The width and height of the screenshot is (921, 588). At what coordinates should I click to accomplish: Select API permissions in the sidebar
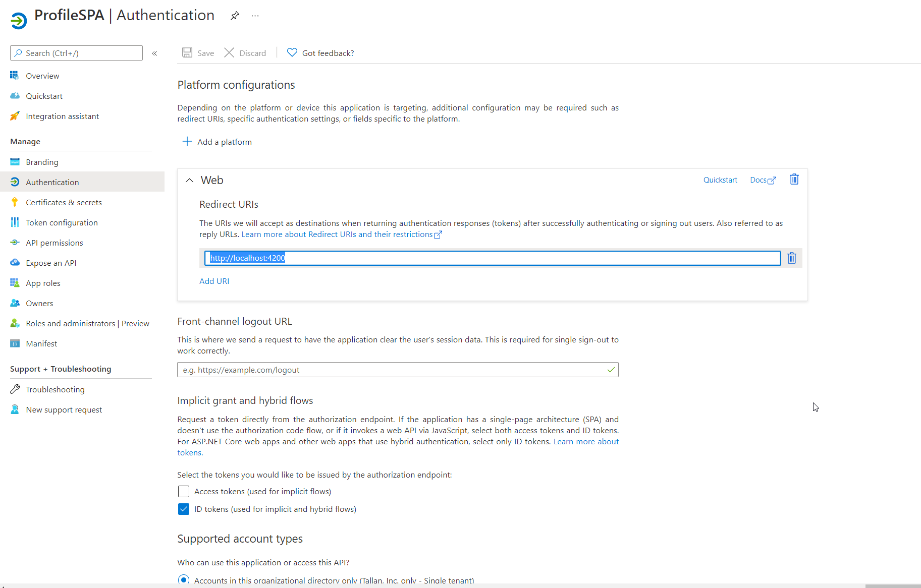[54, 243]
